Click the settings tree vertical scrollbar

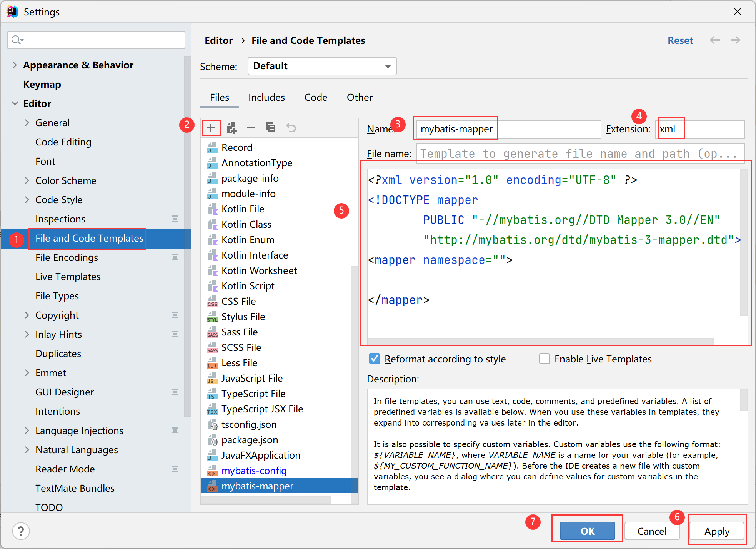188,237
